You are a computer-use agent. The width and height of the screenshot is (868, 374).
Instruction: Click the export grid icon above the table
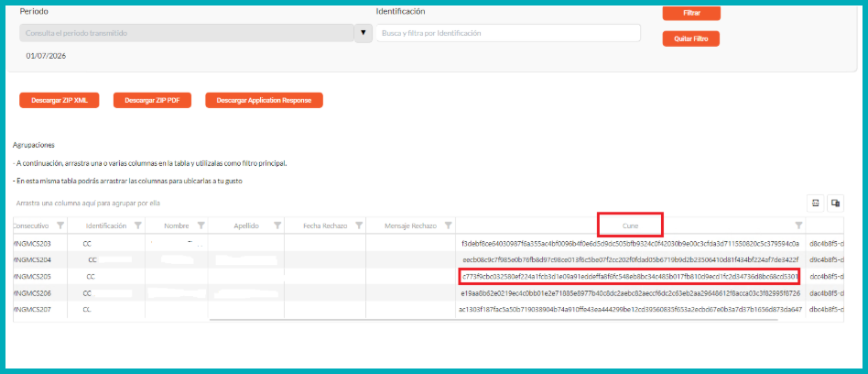click(x=816, y=203)
